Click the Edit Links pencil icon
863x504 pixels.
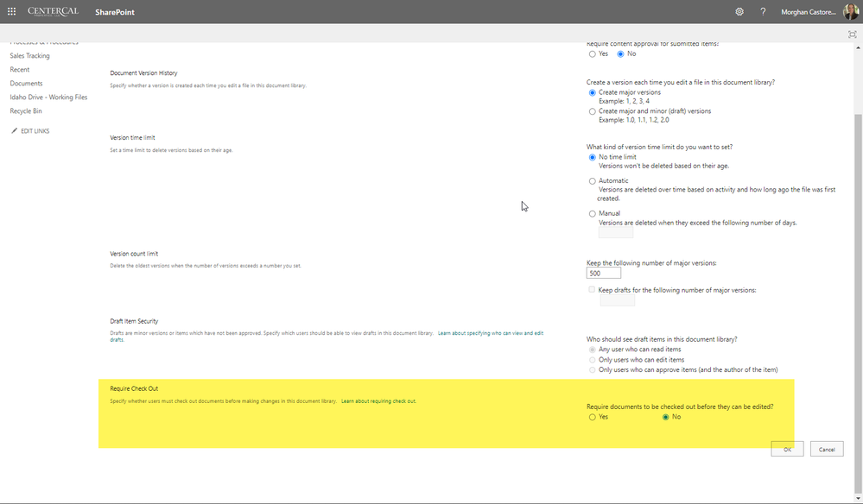pyautogui.click(x=15, y=131)
